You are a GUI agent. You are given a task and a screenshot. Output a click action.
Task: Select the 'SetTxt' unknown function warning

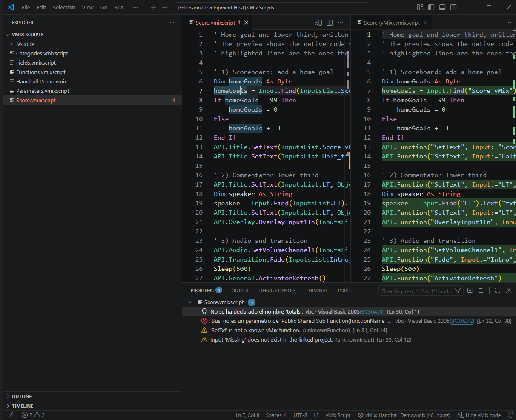point(349,330)
